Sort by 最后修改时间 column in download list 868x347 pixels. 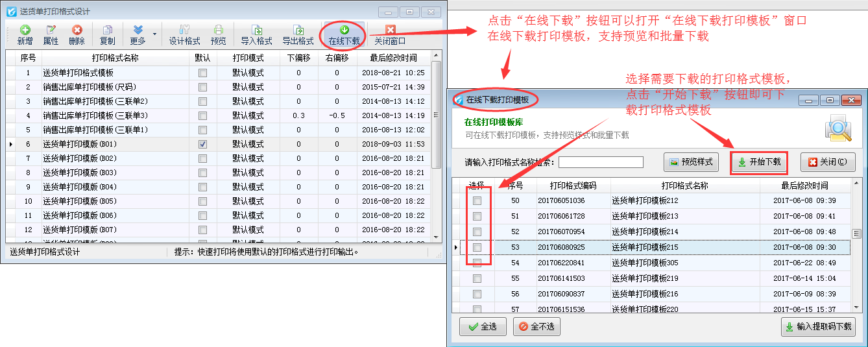[804, 185]
